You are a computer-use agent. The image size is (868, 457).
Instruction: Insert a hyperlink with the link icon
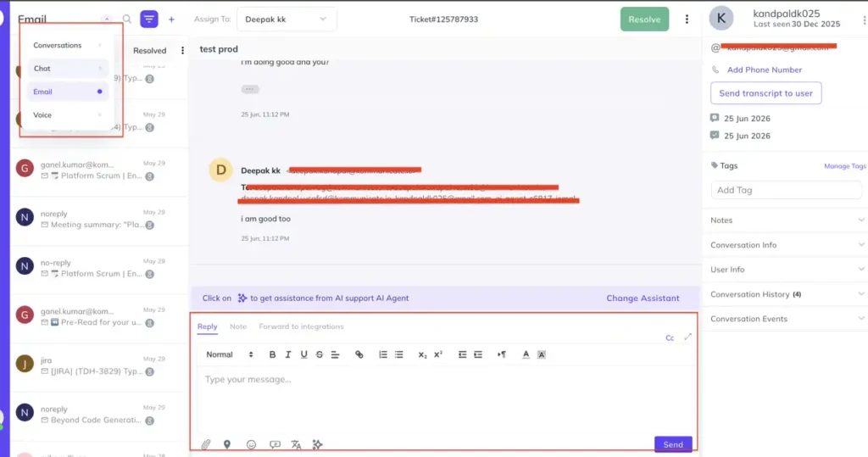tap(359, 354)
